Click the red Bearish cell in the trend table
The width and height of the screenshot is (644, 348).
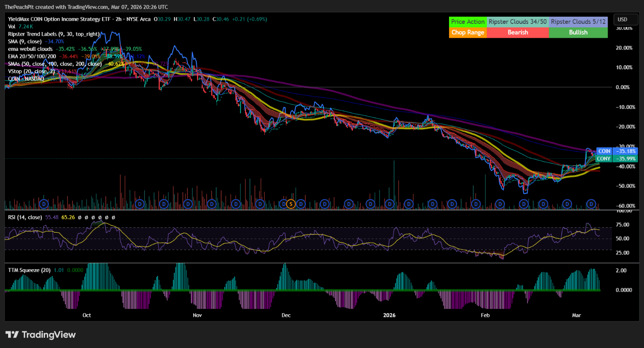pos(517,32)
